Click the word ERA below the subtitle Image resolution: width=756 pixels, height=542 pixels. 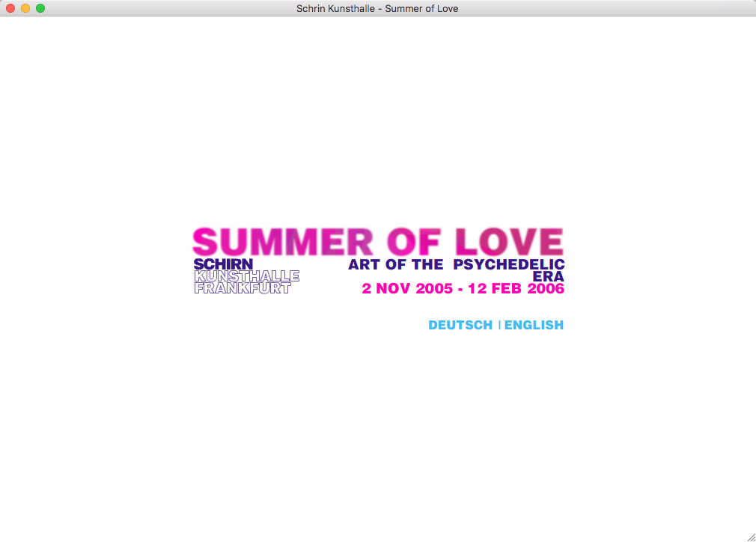coord(548,276)
